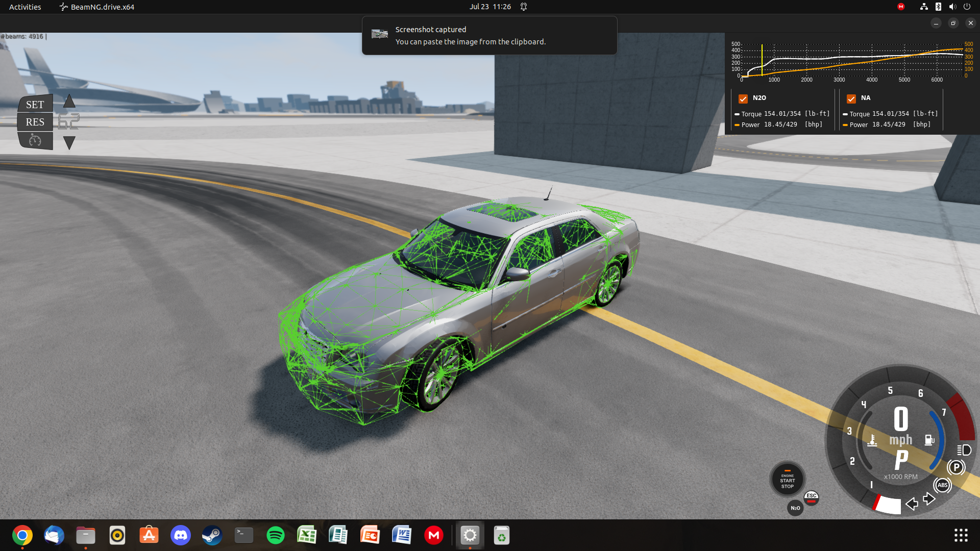Click the headlight high-beam indicator
This screenshot has height=551, width=980.
click(964, 450)
